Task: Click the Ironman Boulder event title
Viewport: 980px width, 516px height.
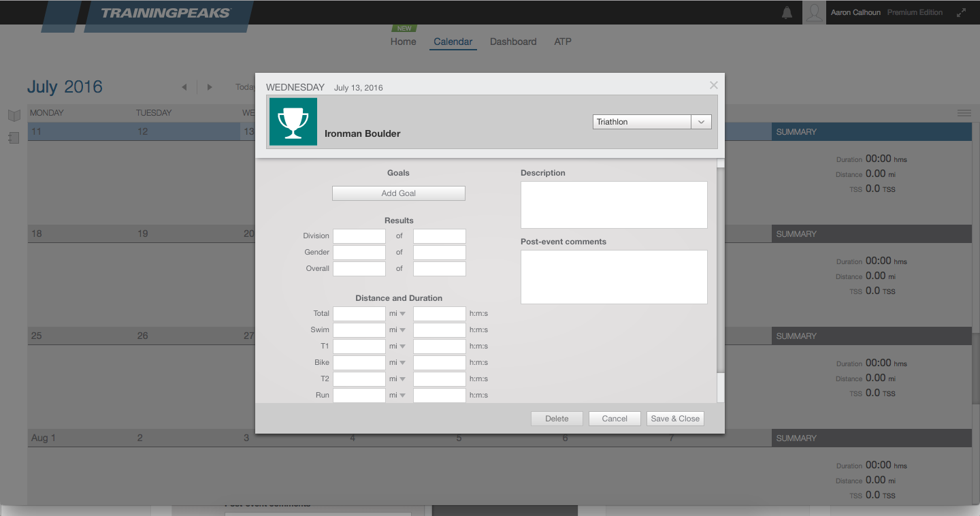Action: (362, 134)
